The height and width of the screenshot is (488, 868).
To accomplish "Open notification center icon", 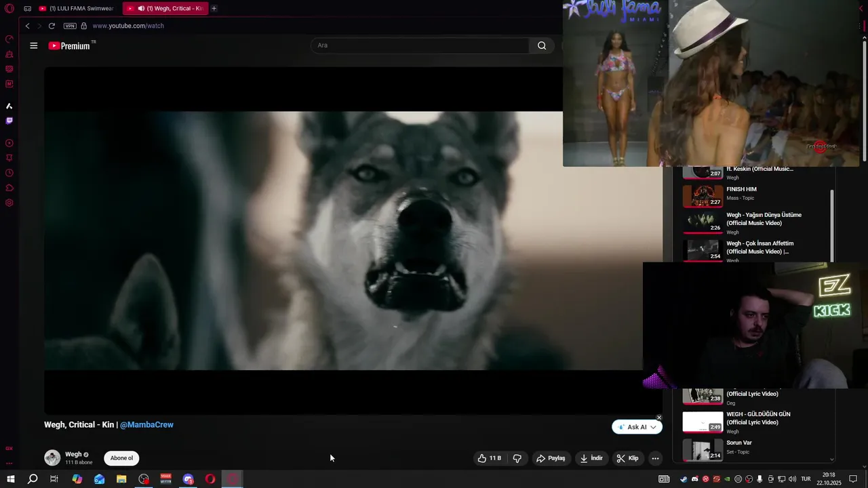I will coord(853,479).
